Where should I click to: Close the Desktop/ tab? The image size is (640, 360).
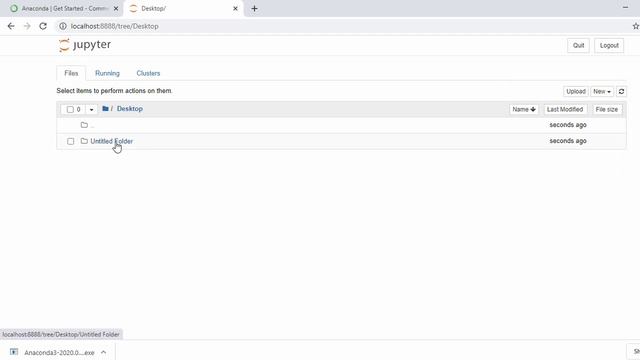235,8
